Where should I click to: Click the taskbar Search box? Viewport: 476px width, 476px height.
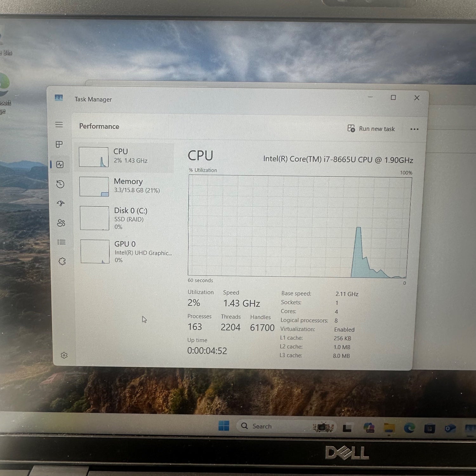pyautogui.click(x=273, y=426)
